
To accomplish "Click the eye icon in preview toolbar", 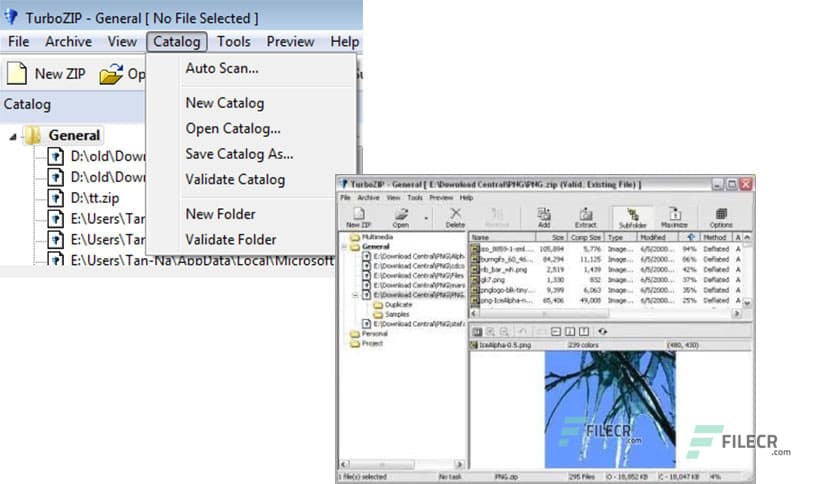I will click(x=602, y=332).
